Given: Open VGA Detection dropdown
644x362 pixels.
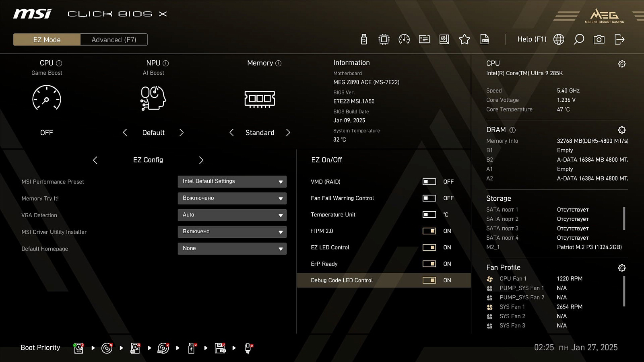Looking at the screenshot, I should 232,215.
